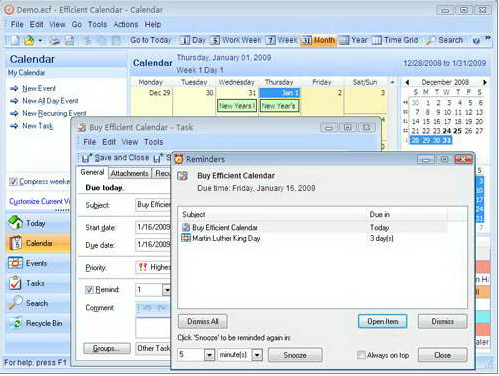Click alarm clock icon in Reminders title
Viewport: 499px width, 376px height.
[179, 159]
